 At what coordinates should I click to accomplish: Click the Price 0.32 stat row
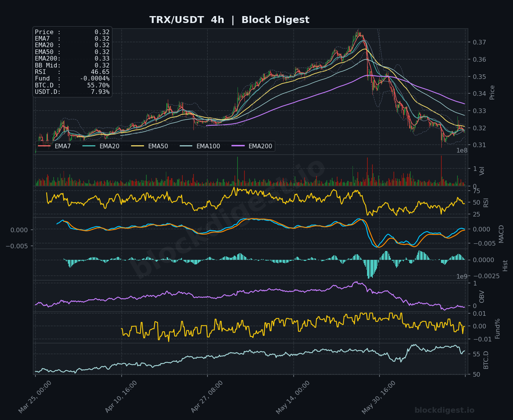coord(72,32)
